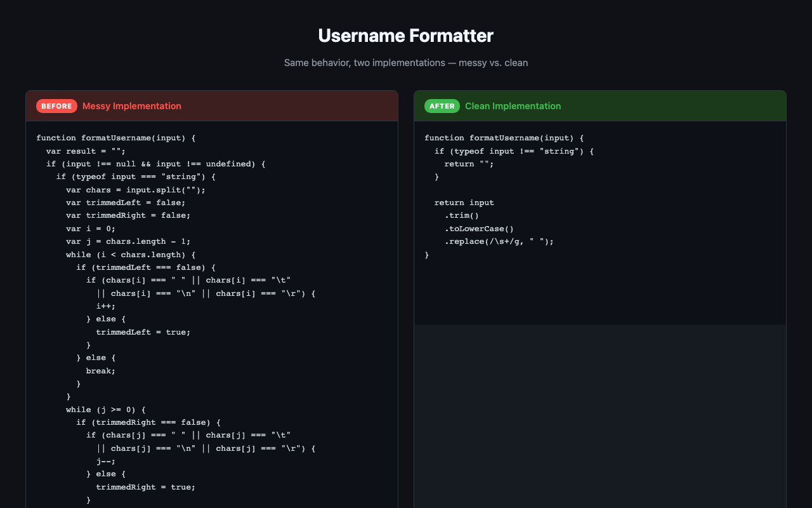Click 'function formatUsername(input) {' in the Messy Implementation panel
Image resolution: width=812 pixels, height=508 pixels.
coord(116,138)
